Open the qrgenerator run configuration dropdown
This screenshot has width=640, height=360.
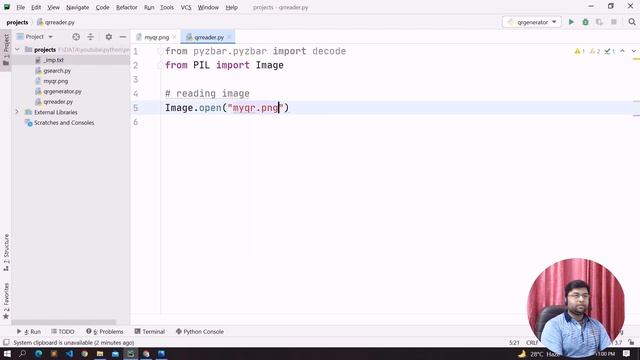click(532, 22)
